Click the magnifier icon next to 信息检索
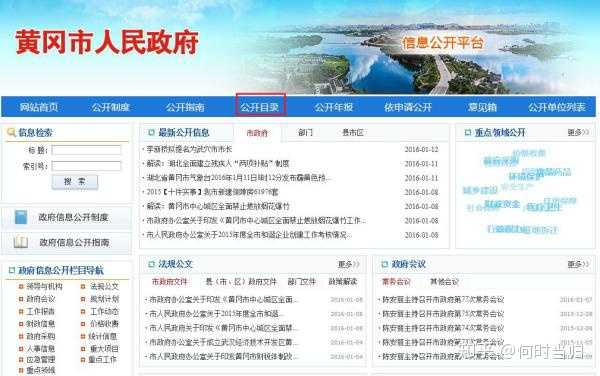 pyautogui.click(x=11, y=132)
